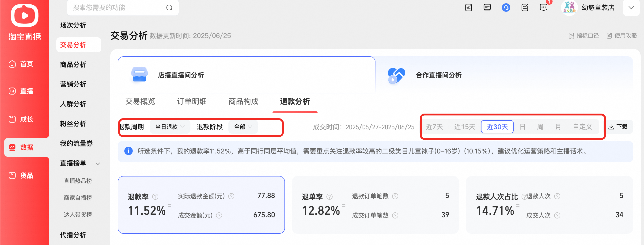Click the 数据 data icon in sidebar
Image resolution: width=644 pixels, height=245 pixels.
12,147
